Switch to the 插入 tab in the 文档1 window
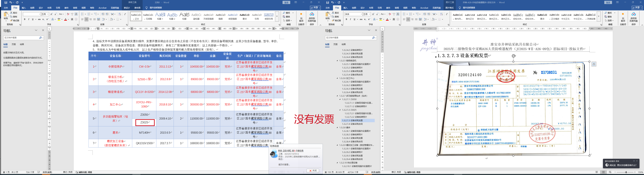This screenshot has width=644, height=175. click(24, 8)
